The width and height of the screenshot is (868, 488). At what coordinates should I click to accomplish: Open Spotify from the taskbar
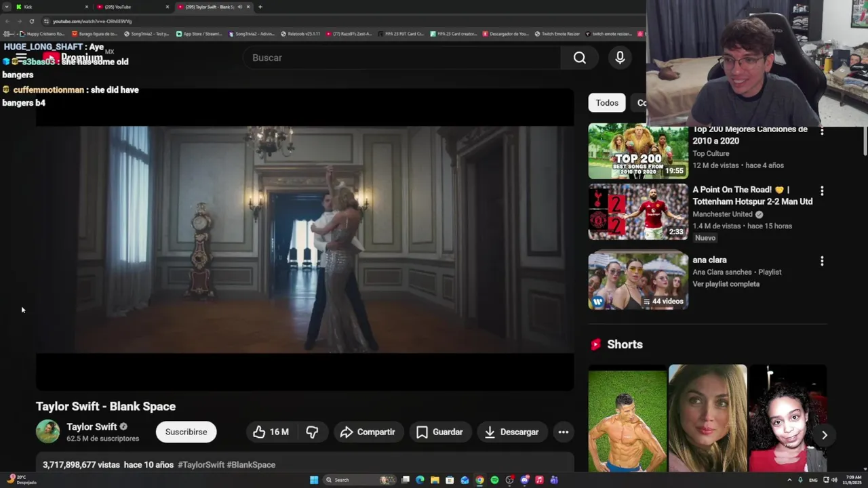(494, 480)
